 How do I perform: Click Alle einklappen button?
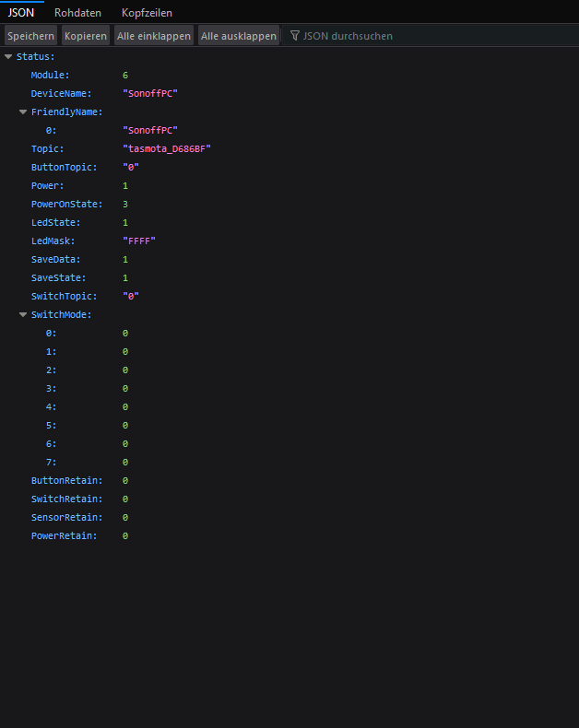pos(154,36)
